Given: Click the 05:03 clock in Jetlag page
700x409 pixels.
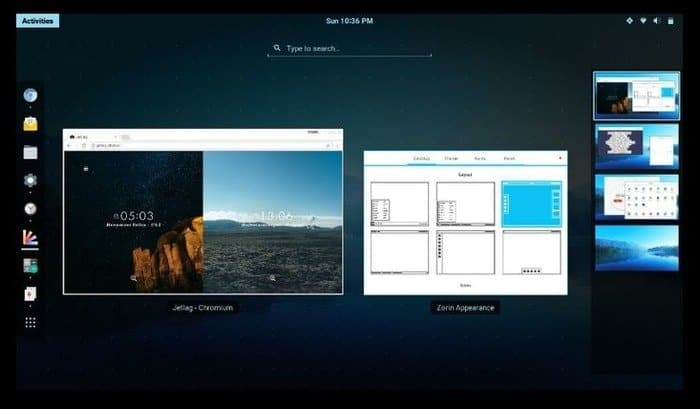Looking at the screenshot, I should [x=137, y=216].
